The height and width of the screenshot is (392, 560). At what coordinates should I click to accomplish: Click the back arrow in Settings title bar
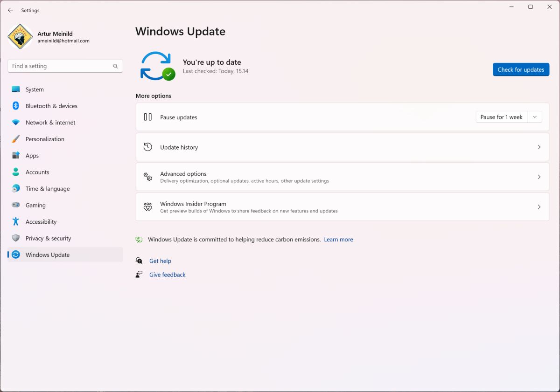click(x=10, y=10)
